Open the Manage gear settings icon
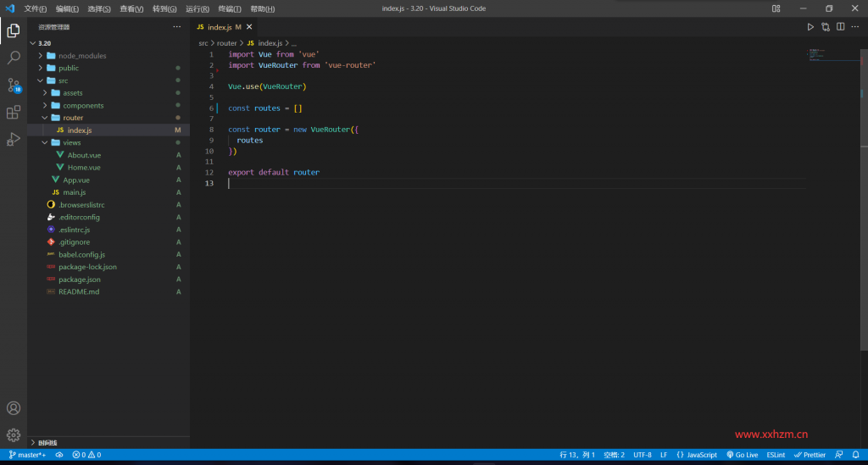The width and height of the screenshot is (868, 465). pos(14,435)
